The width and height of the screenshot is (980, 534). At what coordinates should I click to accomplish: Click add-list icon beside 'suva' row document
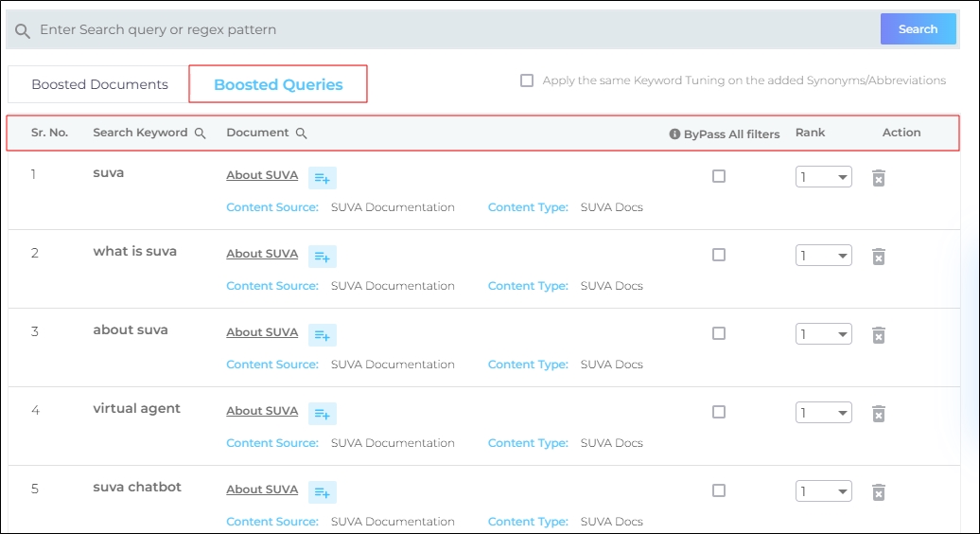pyautogui.click(x=323, y=178)
